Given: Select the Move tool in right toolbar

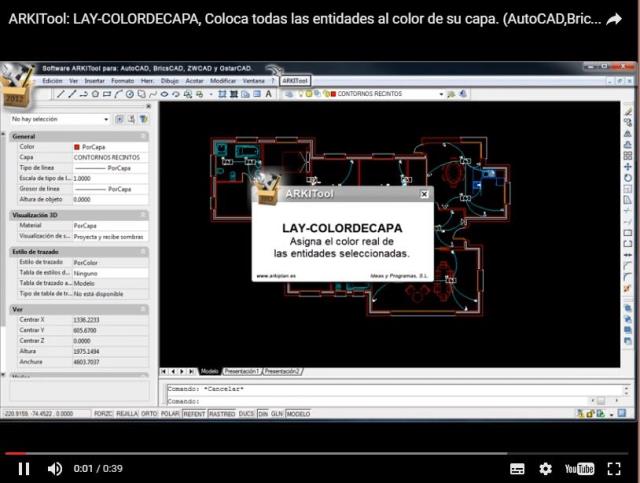Looking at the screenshot, I should point(628,167).
